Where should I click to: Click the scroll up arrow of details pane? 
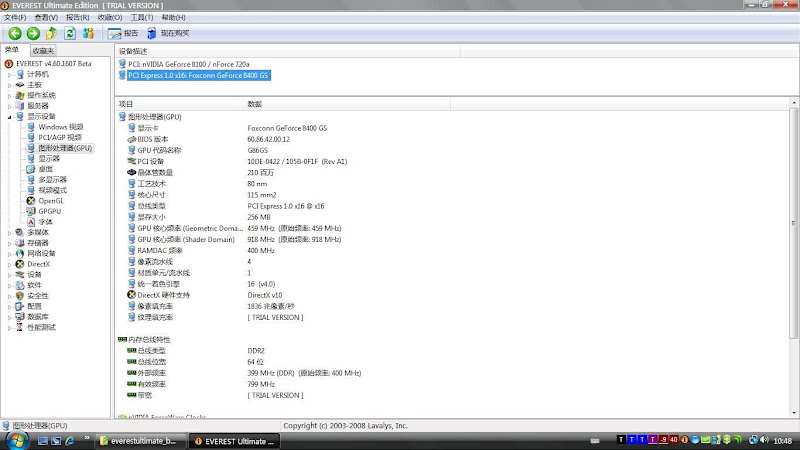click(x=794, y=103)
